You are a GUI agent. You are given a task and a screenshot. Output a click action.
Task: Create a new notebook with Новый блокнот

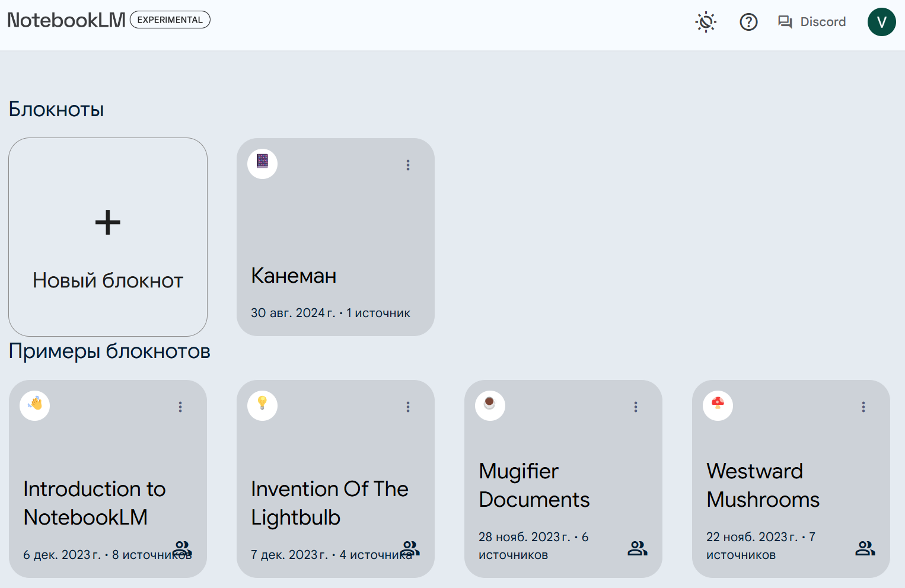108,237
